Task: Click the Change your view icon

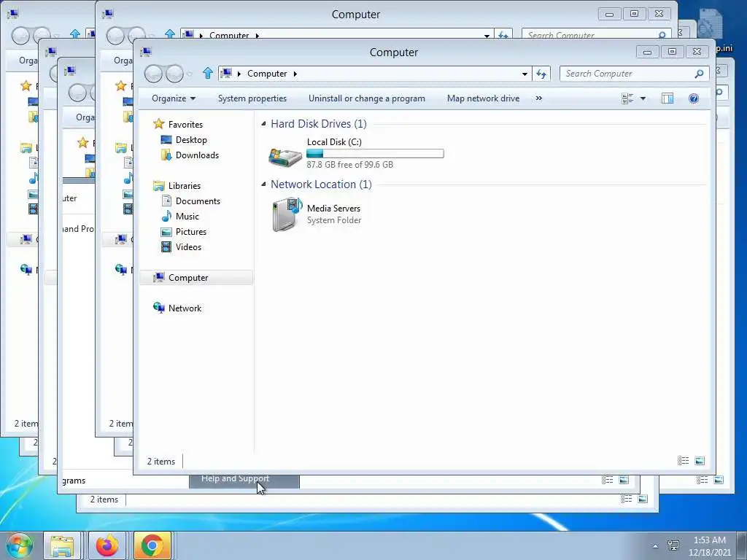Action: pos(627,98)
